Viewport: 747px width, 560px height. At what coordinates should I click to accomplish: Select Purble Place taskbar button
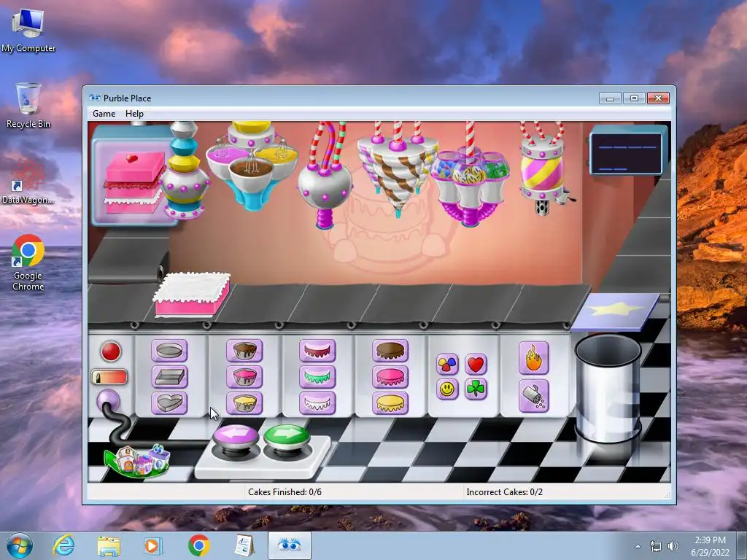[289, 545]
